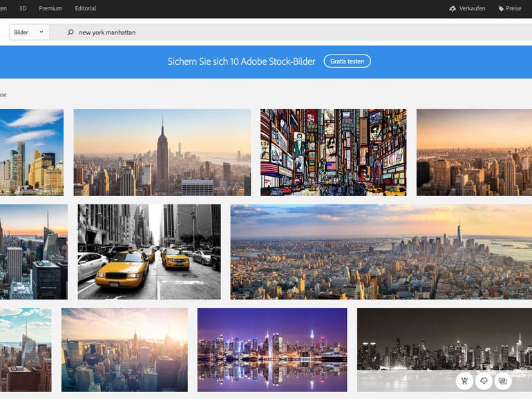Open the teal-sky skyscraper thumbnail at bottom left

tap(26, 350)
